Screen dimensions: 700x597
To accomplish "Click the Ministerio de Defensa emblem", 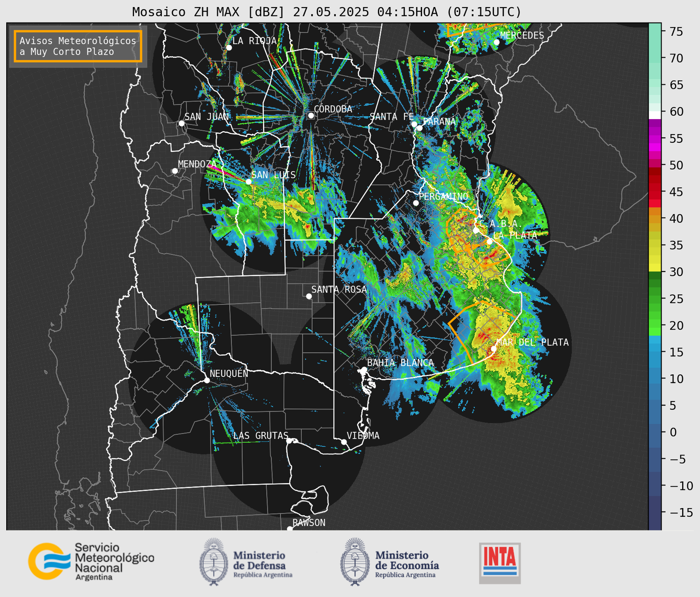I will coord(213,562).
